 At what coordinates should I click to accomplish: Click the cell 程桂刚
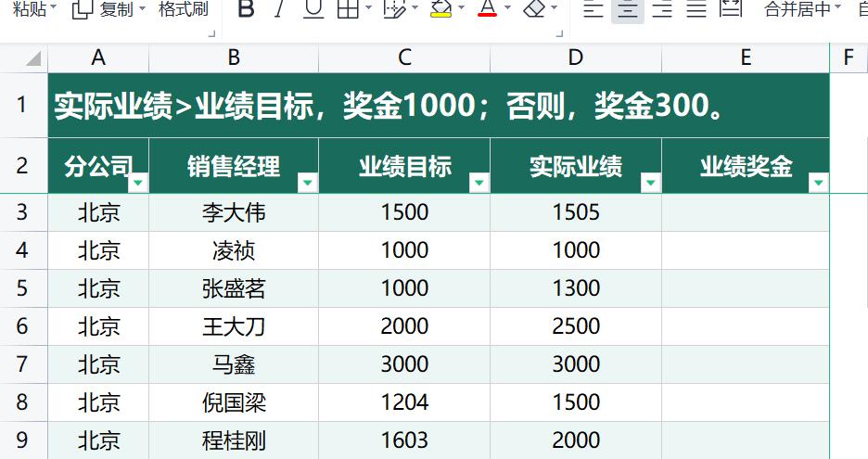(x=234, y=440)
